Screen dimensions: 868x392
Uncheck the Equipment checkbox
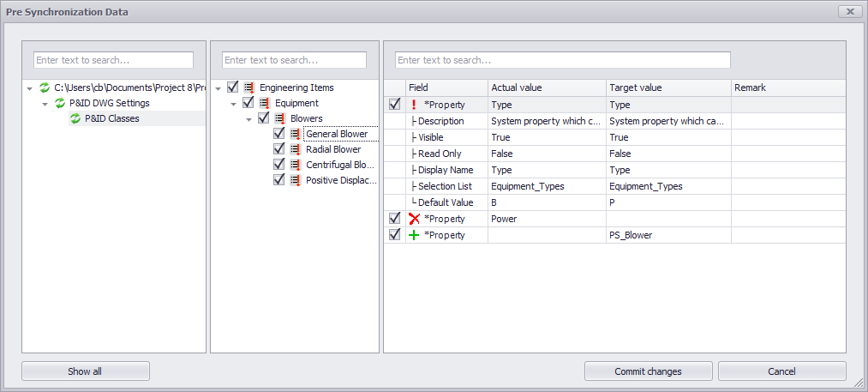tap(248, 103)
